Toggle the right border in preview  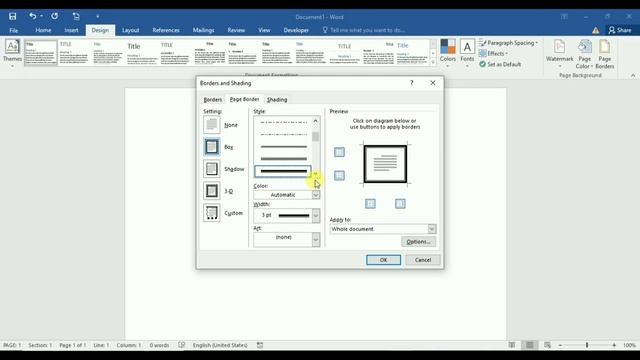click(x=400, y=203)
